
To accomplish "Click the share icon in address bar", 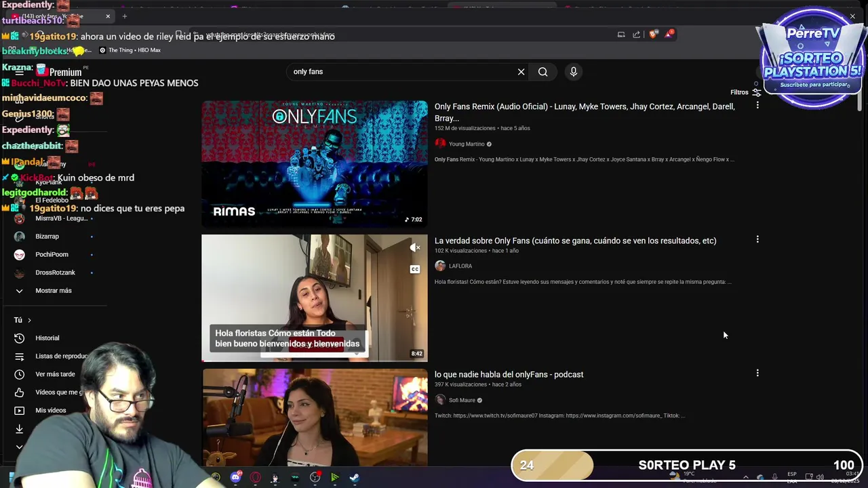I will tap(636, 35).
